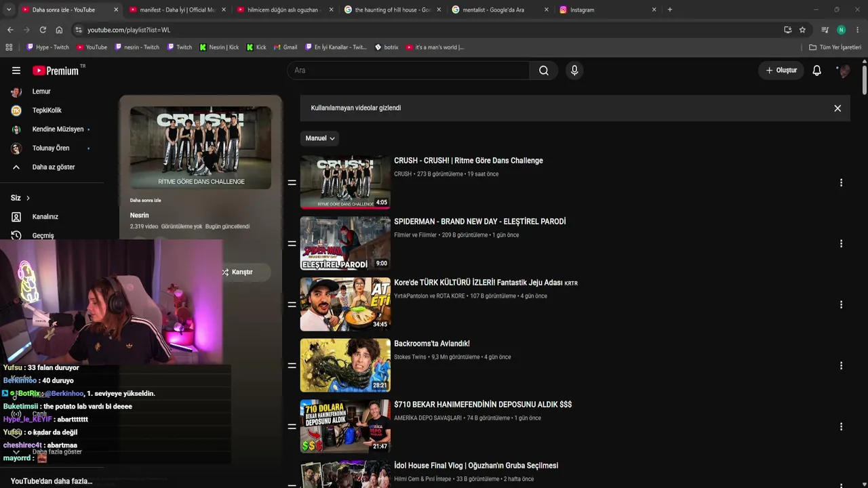Click the address bar URL
868x488 pixels.
129,30
